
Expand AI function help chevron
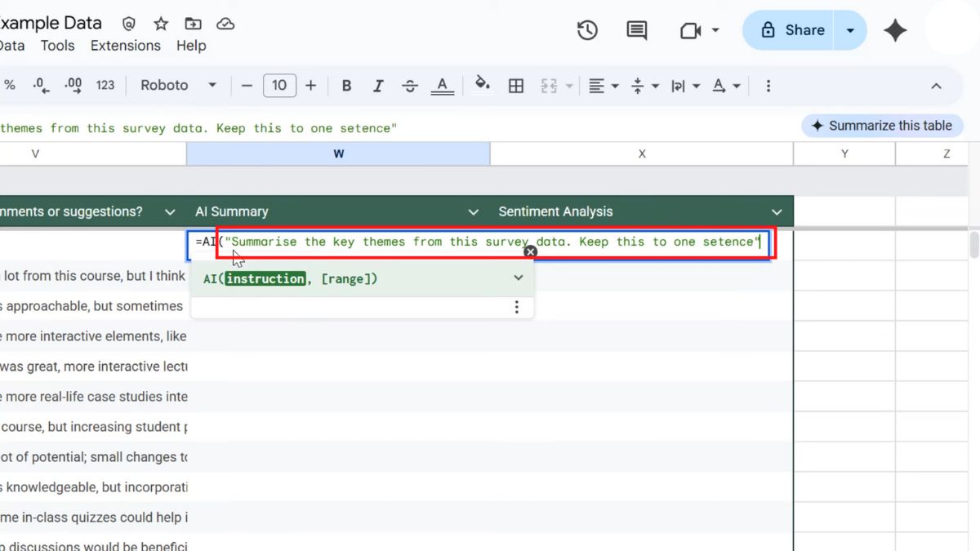518,278
